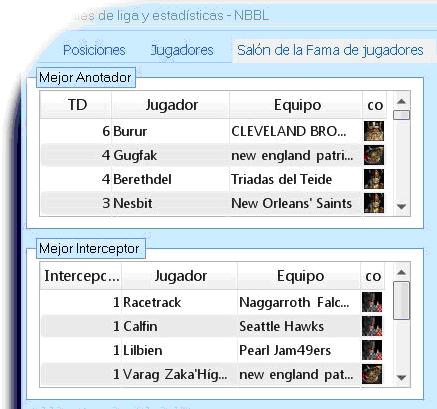Click Calfin's coach portrait icon
The width and height of the screenshot is (437, 409).
pyautogui.click(x=372, y=326)
